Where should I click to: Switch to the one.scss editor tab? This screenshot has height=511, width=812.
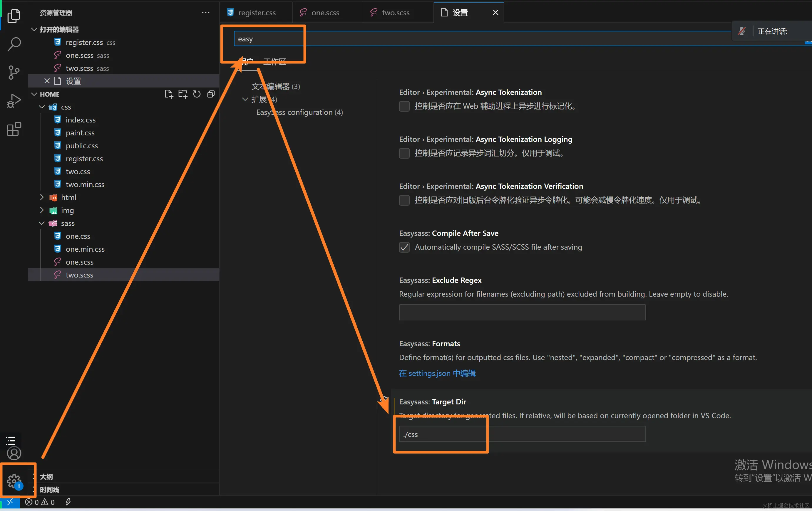click(325, 13)
